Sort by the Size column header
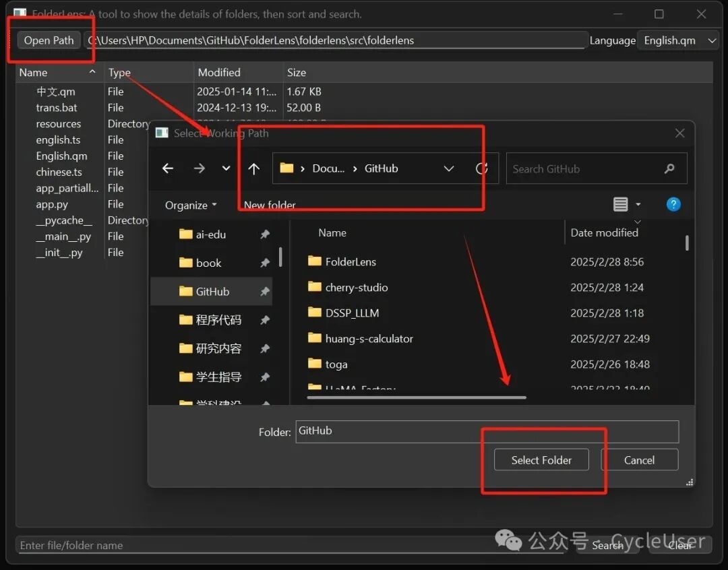 coord(296,72)
